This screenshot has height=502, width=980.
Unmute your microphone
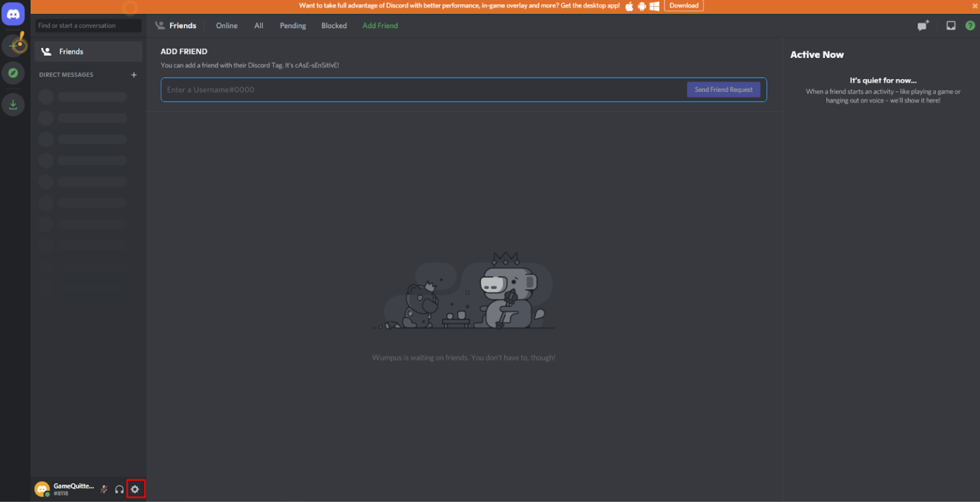click(103, 489)
